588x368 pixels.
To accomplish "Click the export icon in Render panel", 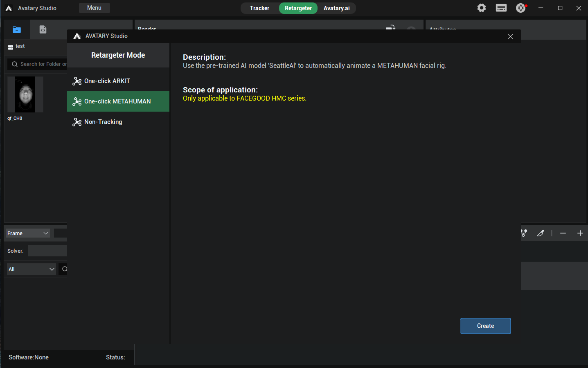I will [x=390, y=28].
